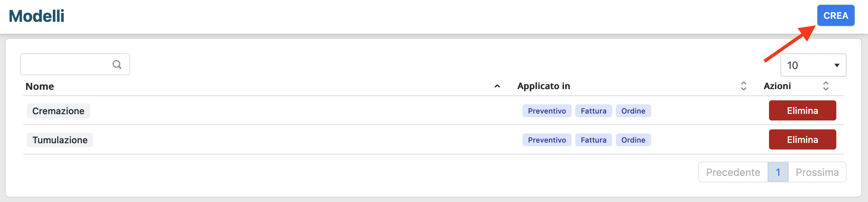Click Preventivo tag in Tumulazione row
This screenshot has height=202, width=868.
547,140
